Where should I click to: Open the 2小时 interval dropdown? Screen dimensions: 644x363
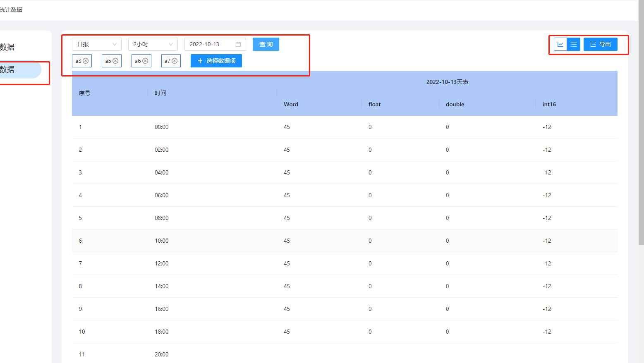coord(153,44)
